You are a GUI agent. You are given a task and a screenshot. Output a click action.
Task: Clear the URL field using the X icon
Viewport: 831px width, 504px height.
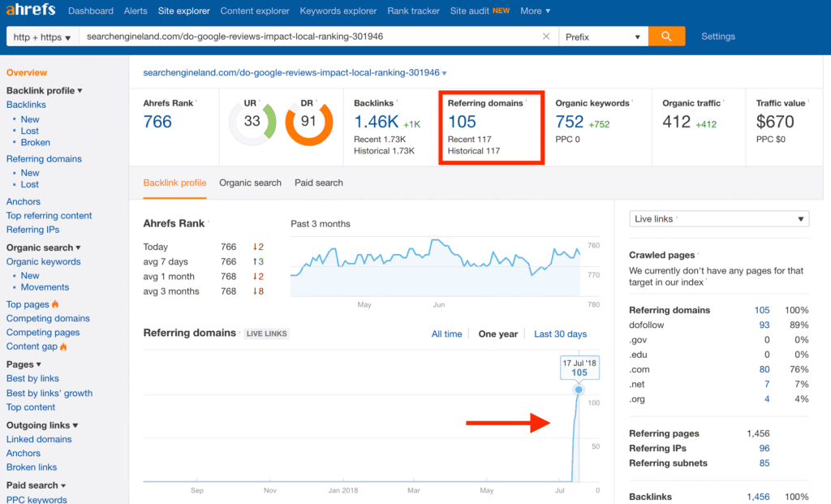tap(545, 37)
